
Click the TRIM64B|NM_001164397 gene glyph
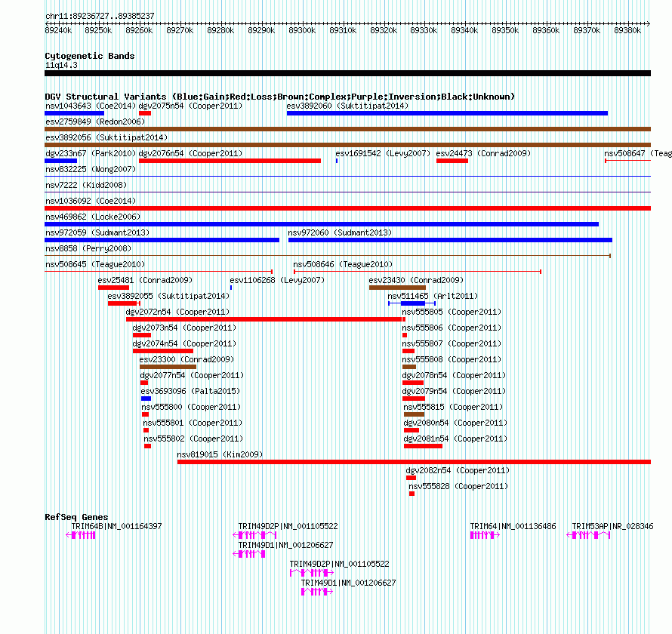(x=81, y=535)
